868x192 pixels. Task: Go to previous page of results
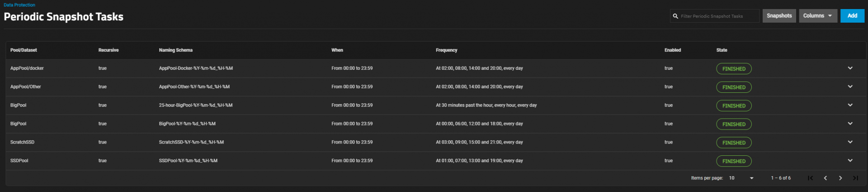click(x=826, y=178)
